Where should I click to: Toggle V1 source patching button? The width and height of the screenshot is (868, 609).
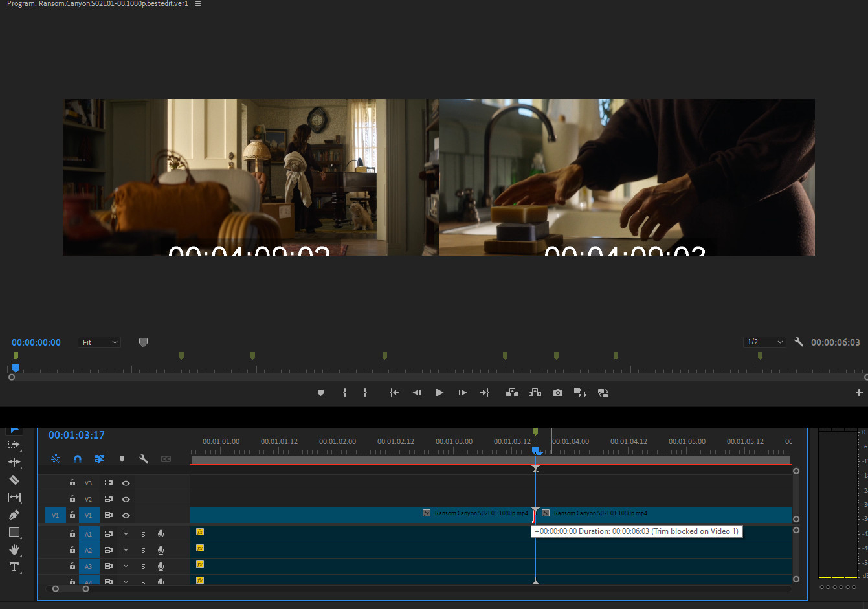coord(55,515)
